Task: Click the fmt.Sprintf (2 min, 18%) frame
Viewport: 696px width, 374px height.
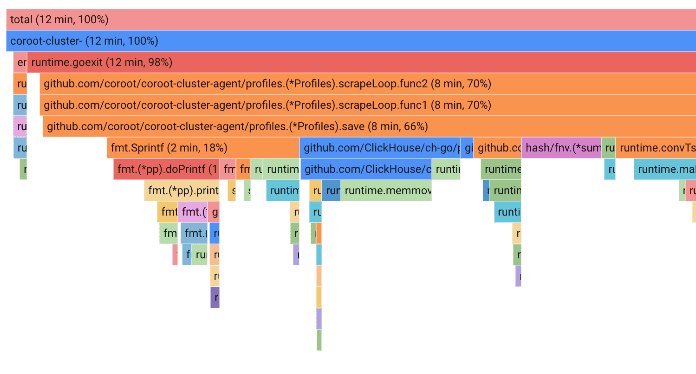Action: [203, 148]
